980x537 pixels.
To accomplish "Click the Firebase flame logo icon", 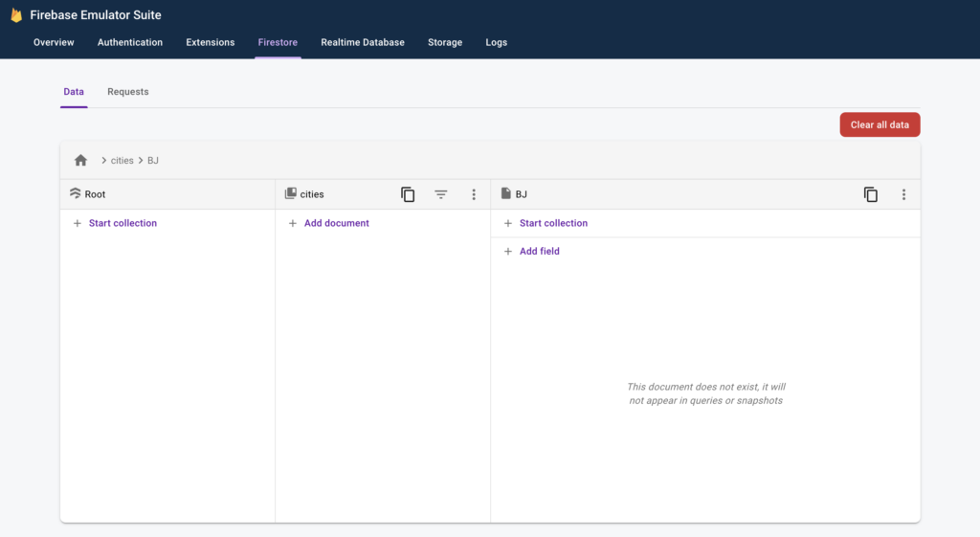I will [16, 15].
